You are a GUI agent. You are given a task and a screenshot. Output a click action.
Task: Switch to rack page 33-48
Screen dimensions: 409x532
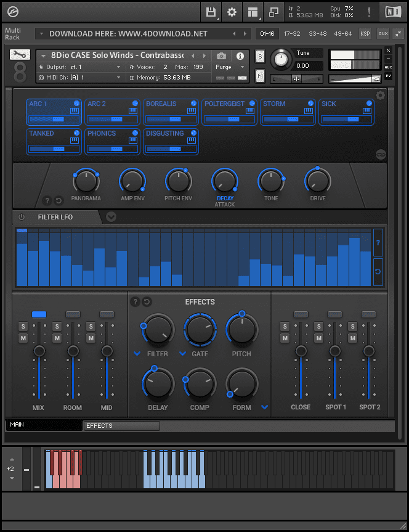coord(317,33)
